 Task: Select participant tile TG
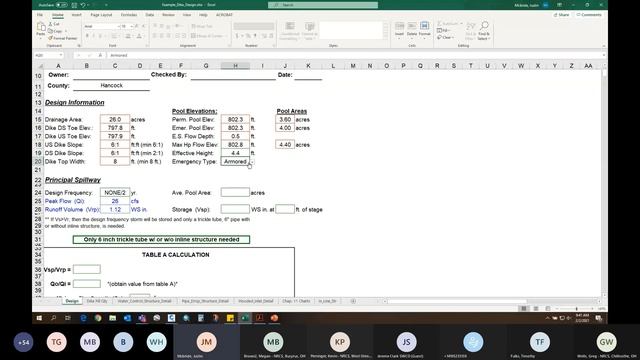point(56,342)
